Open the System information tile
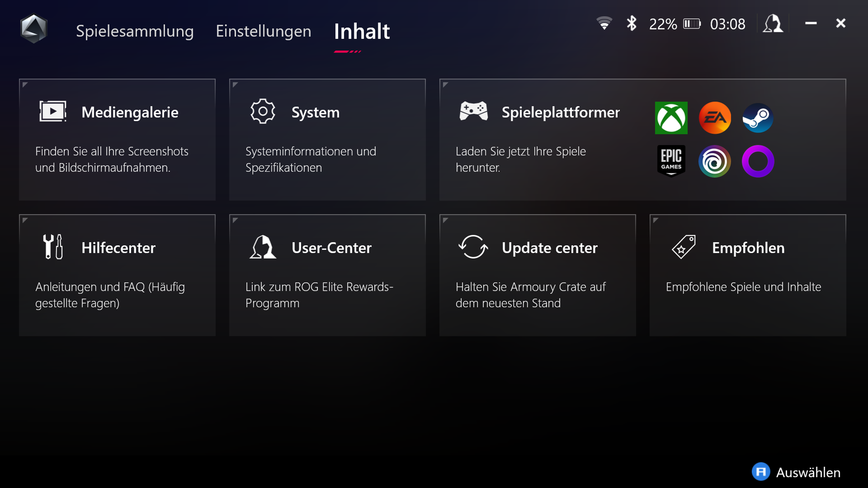Viewport: 868px width, 488px height. pyautogui.click(x=327, y=139)
